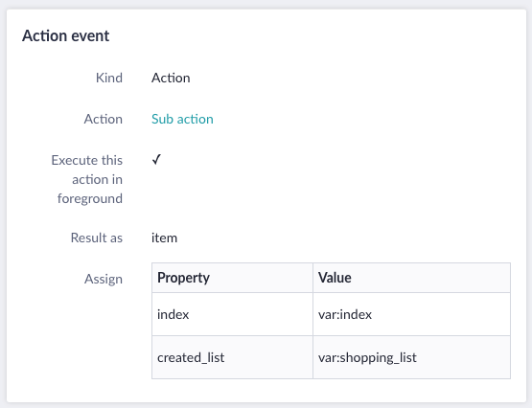Click the var:shopping_list value cell
532x408 pixels.
411,357
